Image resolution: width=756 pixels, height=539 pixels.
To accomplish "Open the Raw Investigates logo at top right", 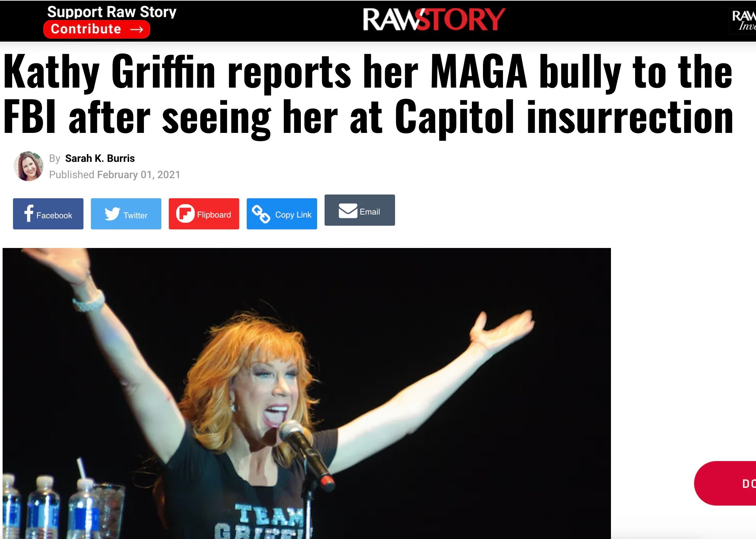I will [743, 21].
